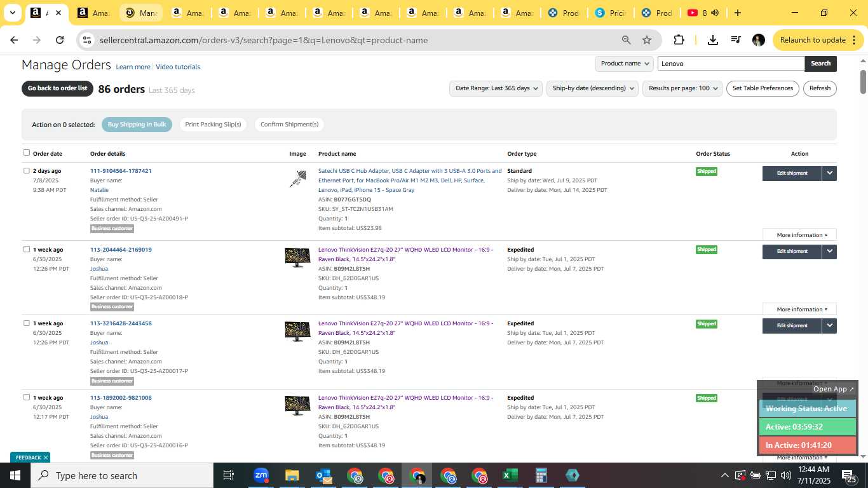Click Set Table Preferences button
Image resolution: width=868 pixels, height=488 pixels.
pos(763,88)
